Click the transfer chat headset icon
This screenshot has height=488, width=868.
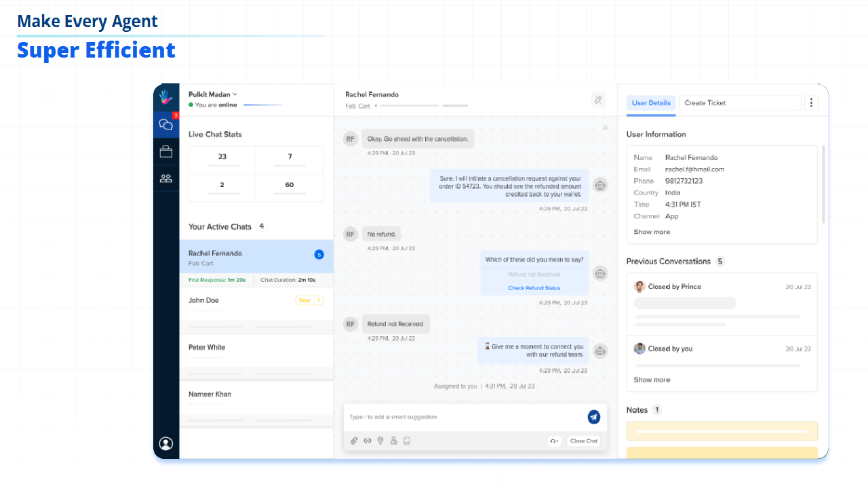tap(555, 441)
